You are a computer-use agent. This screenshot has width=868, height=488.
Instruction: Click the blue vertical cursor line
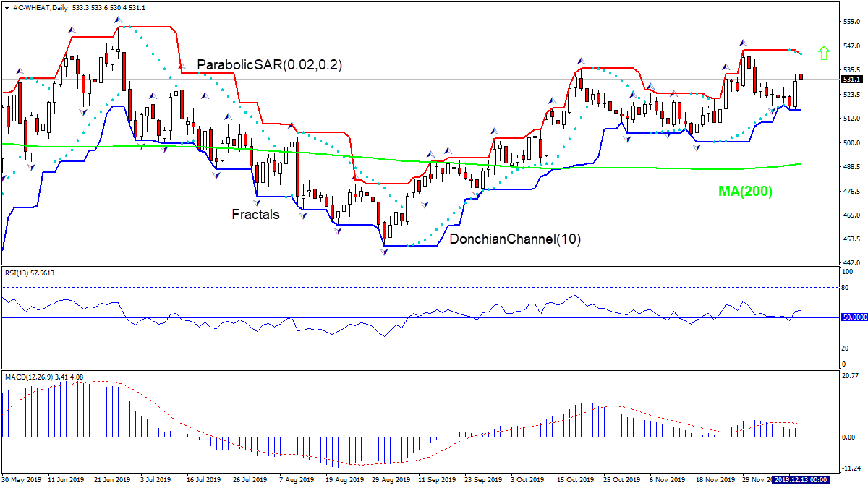click(801, 217)
